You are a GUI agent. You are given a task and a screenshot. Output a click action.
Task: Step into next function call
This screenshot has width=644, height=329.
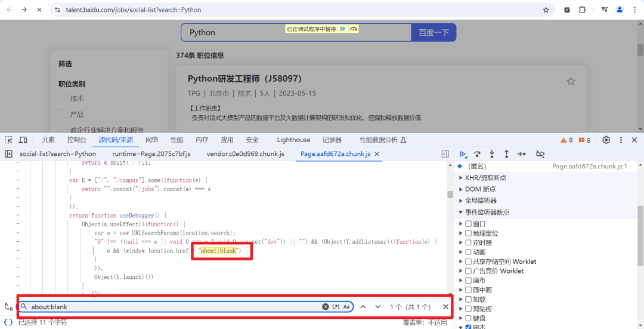(x=491, y=154)
